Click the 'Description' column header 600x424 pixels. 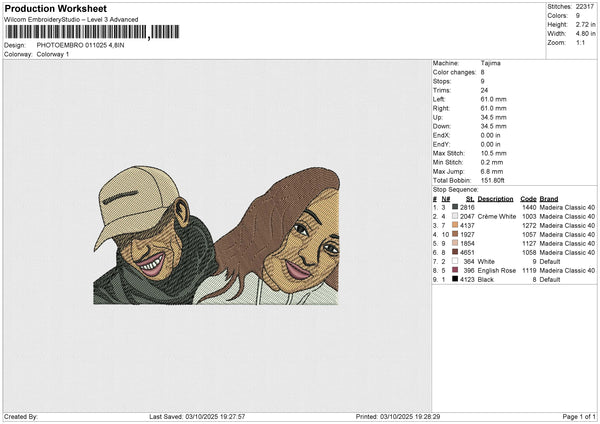point(495,199)
